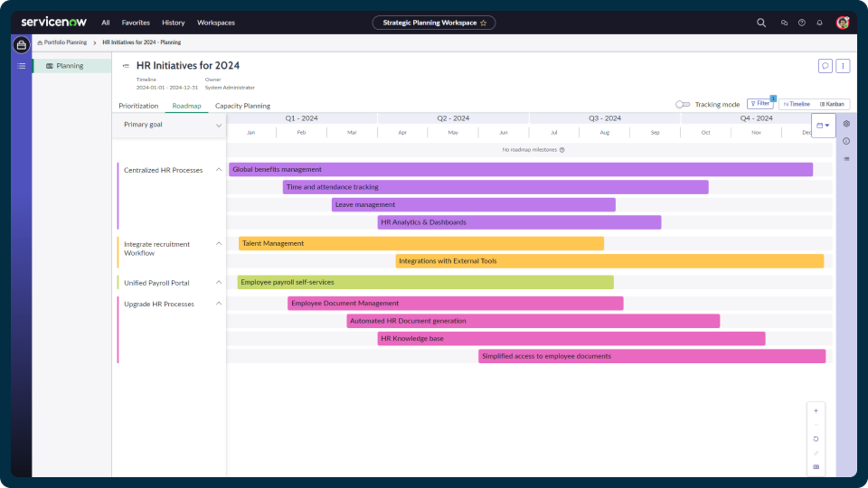Image resolution: width=868 pixels, height=488 pixels.
Task: Switch the view toggle to Kanban
Action: 832,104
